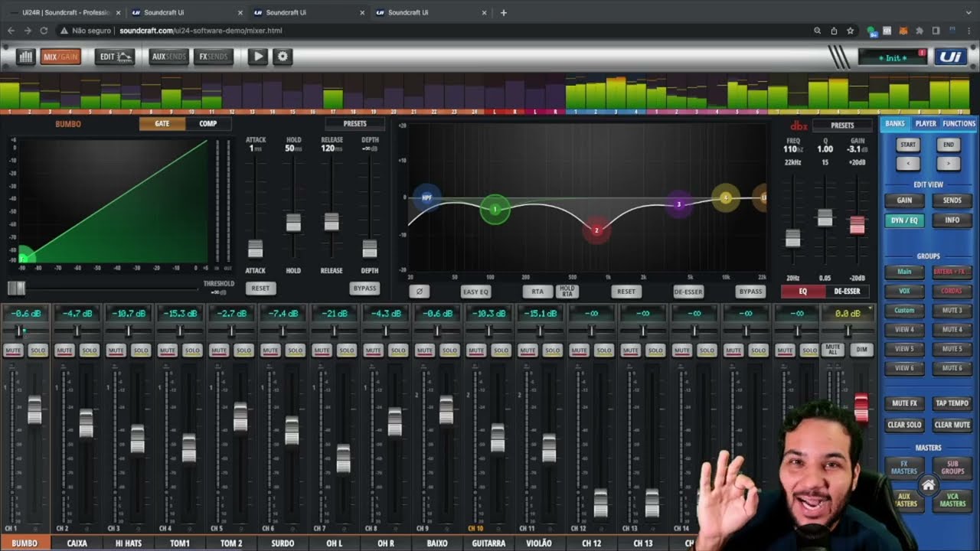Open a new browser tab
The width and height of the screenshot is (980, 551).
[x=503, y=12]
